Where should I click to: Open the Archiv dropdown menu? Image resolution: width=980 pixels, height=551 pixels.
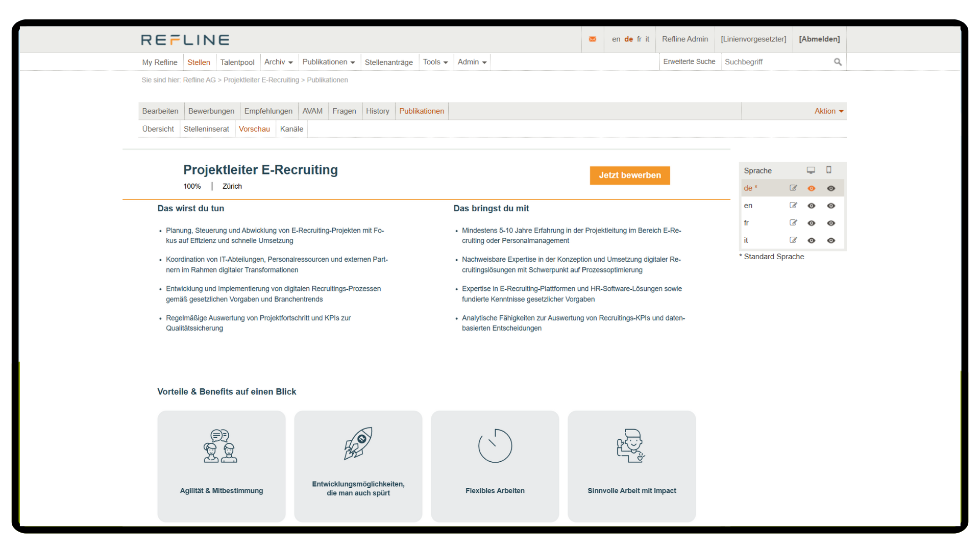tap(278, 62)
